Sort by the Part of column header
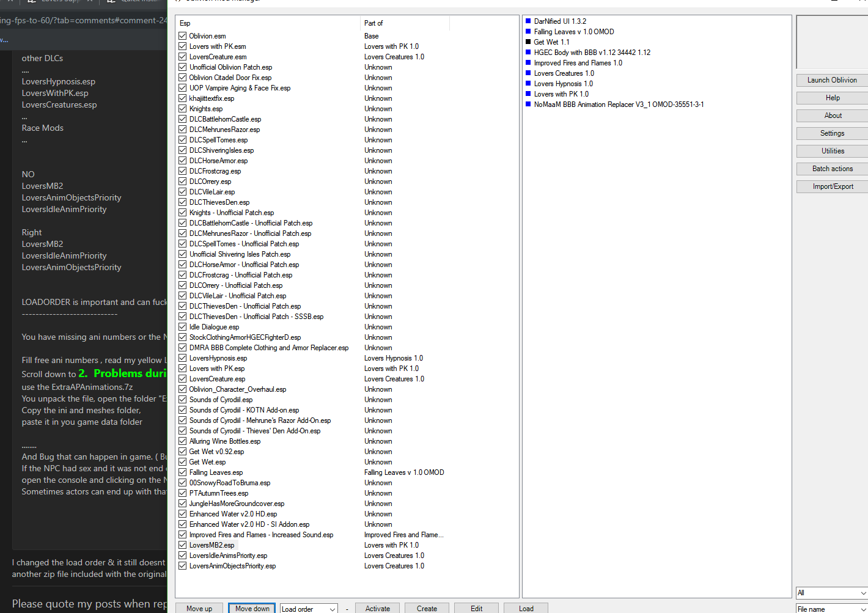The width and height of the screenshot is (868, 613). click(x=405, y=23)
